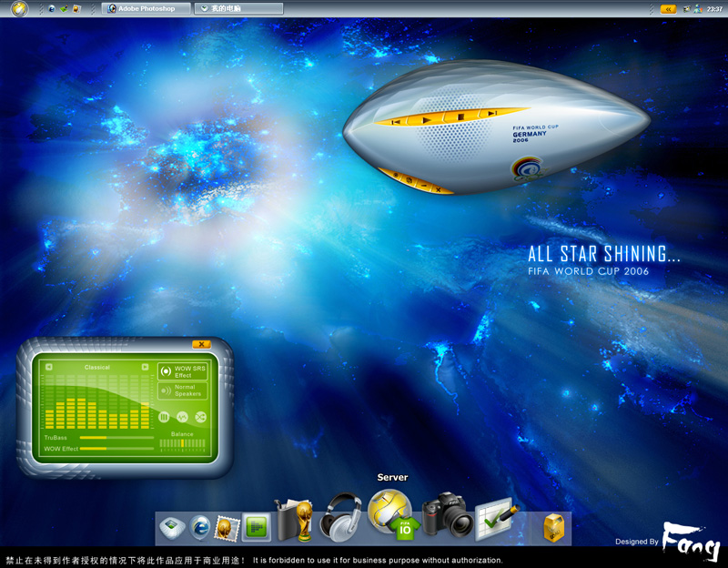Click the round options button on airship player
The width and height of the screenshot is (728, 568).
[x=396, y=176]
